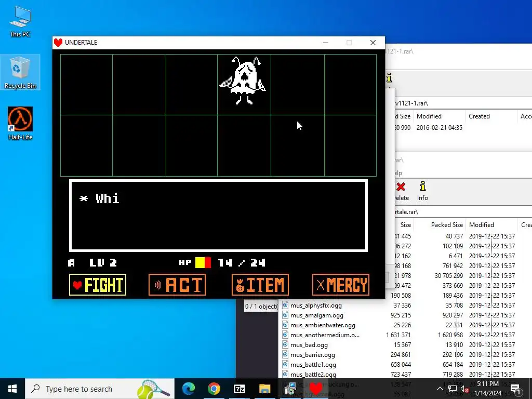The image size is (532, 399).
Task: Show hidden system tray icons
Action: click(440, 389)
